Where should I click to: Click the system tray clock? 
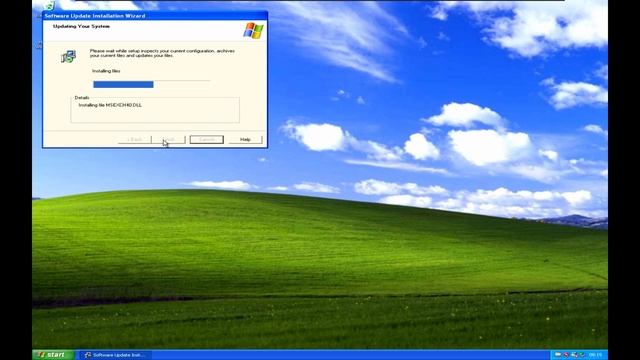596,355
